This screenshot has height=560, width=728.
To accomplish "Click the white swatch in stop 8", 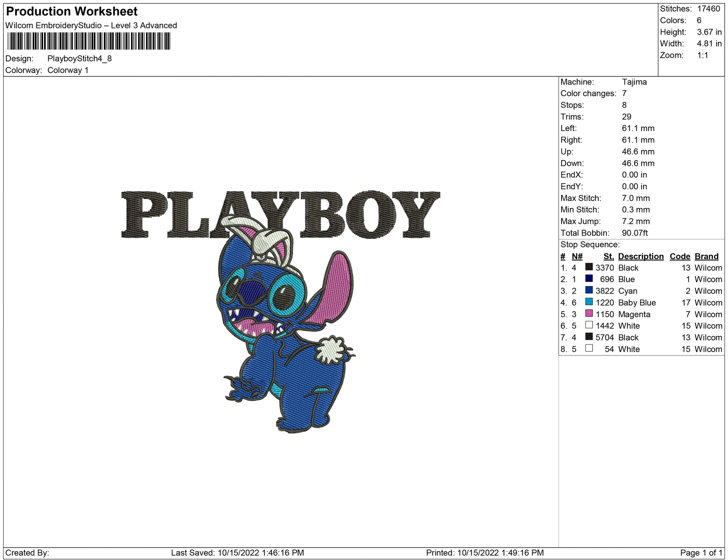I will pos(589,348).
